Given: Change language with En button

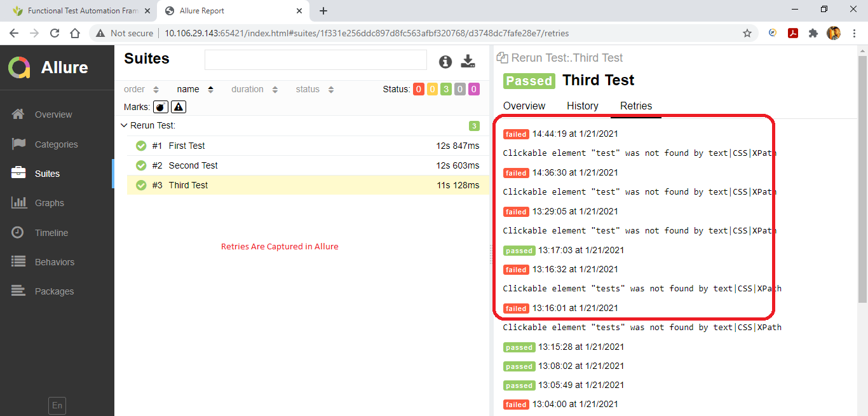Looking at the screenshot, I should point(57,406).
